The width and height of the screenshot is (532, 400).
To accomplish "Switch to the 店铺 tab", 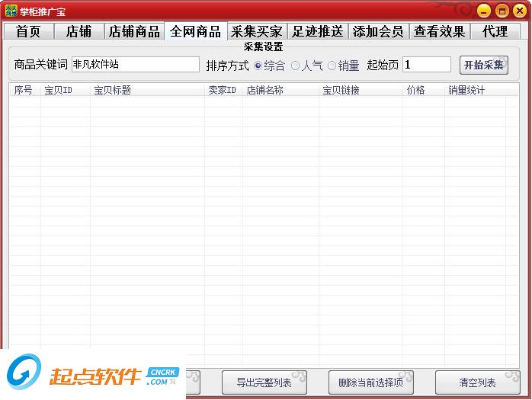I will tap(79, 31).
